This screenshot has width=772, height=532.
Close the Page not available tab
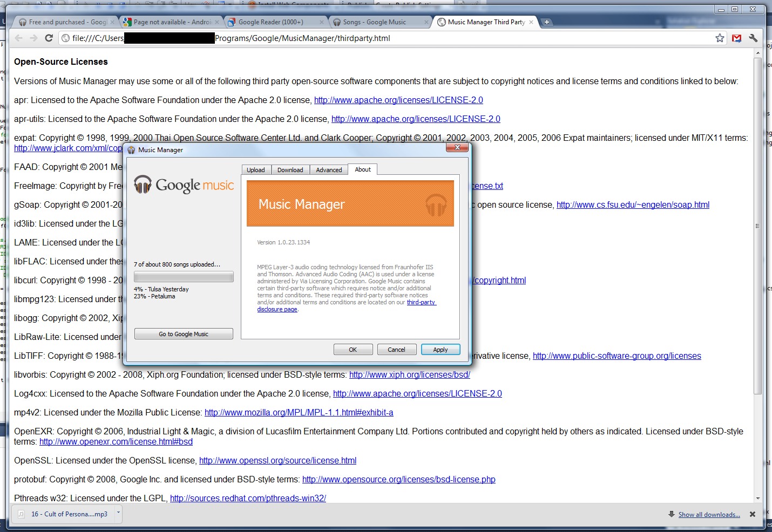point(217,22)
